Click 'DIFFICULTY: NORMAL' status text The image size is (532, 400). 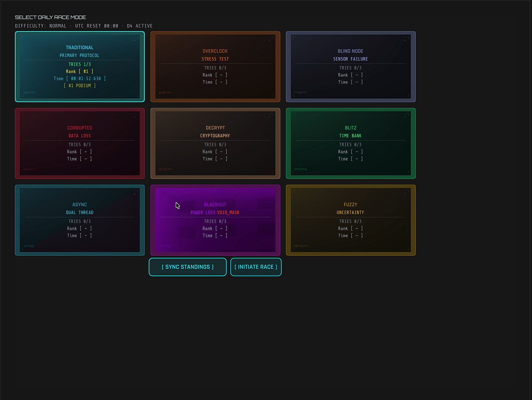point(41,26)
